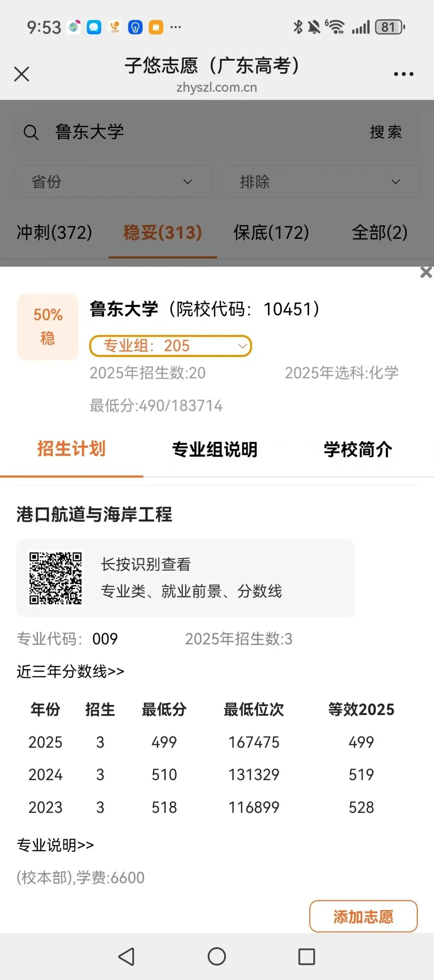Open the 专业组说明 tab

coord(215,449)
